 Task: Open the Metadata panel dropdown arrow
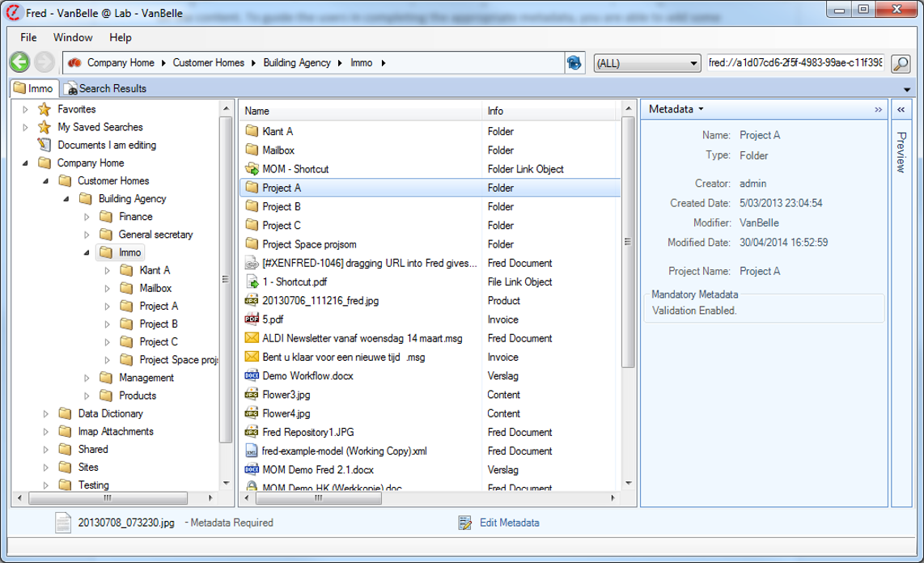(x=701, y=109)
